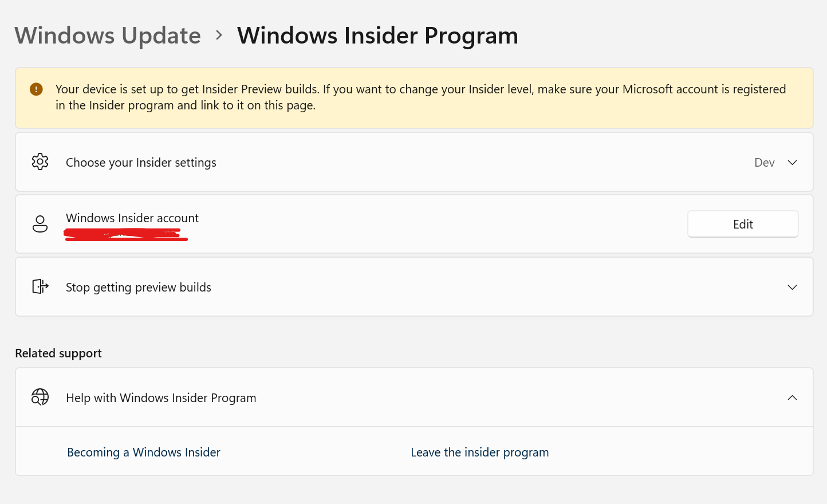Click the Windows Insider Program breadcrumb title

click(x=378, y=36)
